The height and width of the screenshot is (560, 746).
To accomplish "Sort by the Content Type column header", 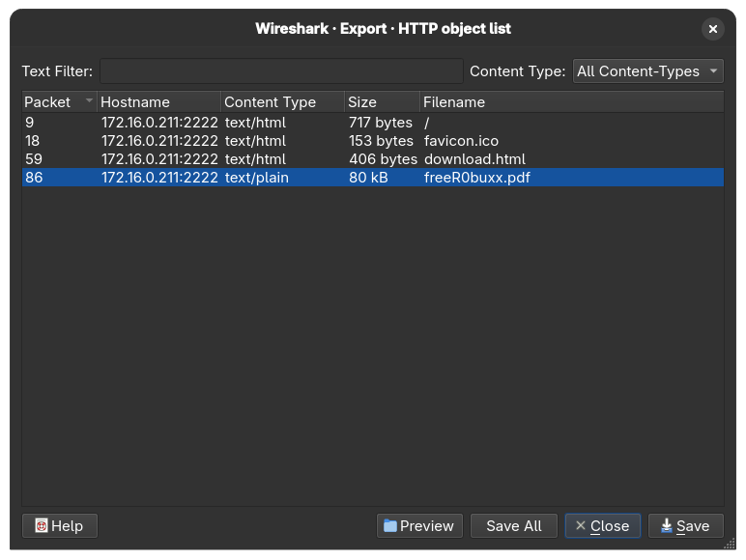I will [282, 101].
